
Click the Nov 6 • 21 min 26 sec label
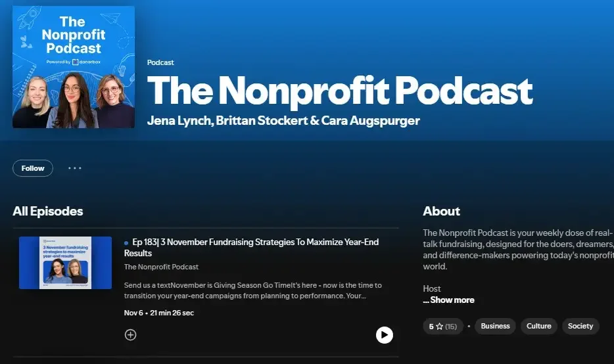(159, 313)
